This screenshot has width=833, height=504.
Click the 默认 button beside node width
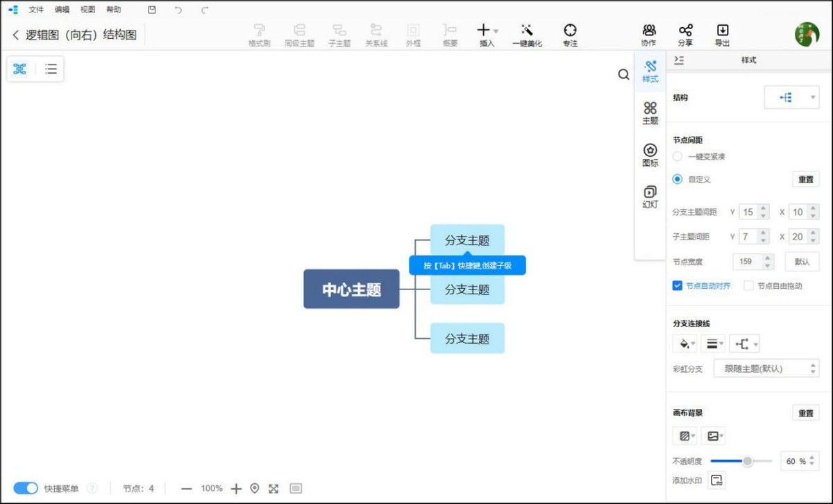tap(802, 262)
